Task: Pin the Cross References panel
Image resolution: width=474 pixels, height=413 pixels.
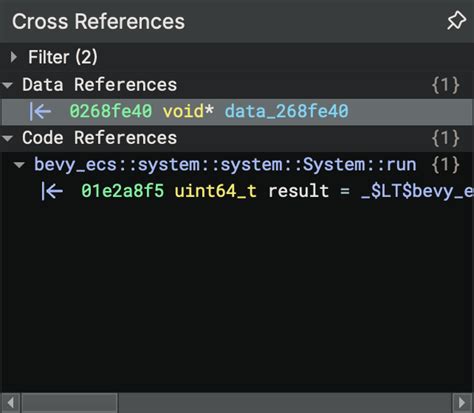Action: [456, 21]
